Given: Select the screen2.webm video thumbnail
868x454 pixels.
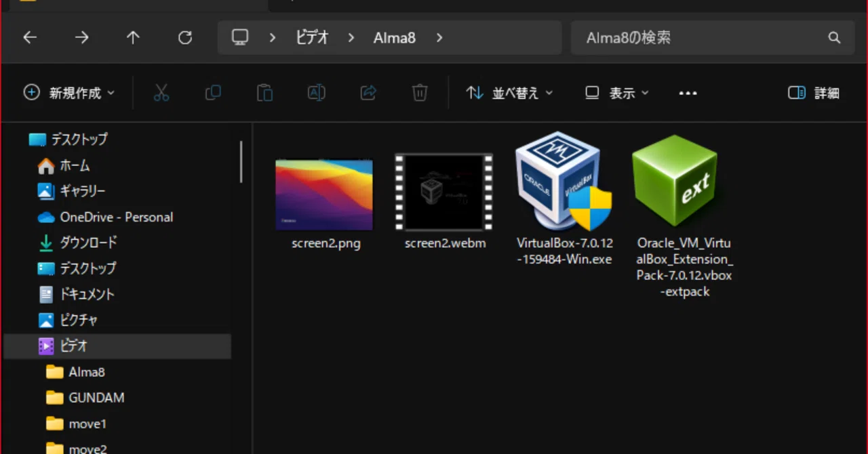Looking at the screenshot, I should pyautogui.click(x=444, y=192).
